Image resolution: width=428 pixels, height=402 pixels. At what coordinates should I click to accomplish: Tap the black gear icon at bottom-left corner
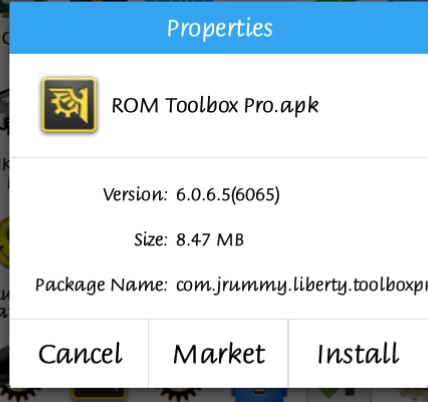18,393
